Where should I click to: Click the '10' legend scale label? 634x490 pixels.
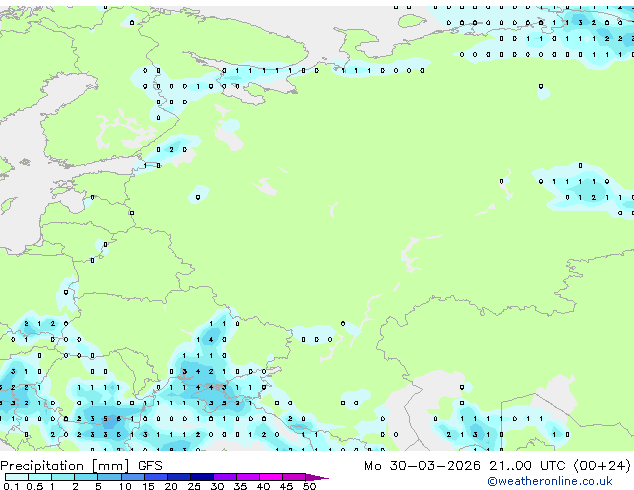click(125, 486)
